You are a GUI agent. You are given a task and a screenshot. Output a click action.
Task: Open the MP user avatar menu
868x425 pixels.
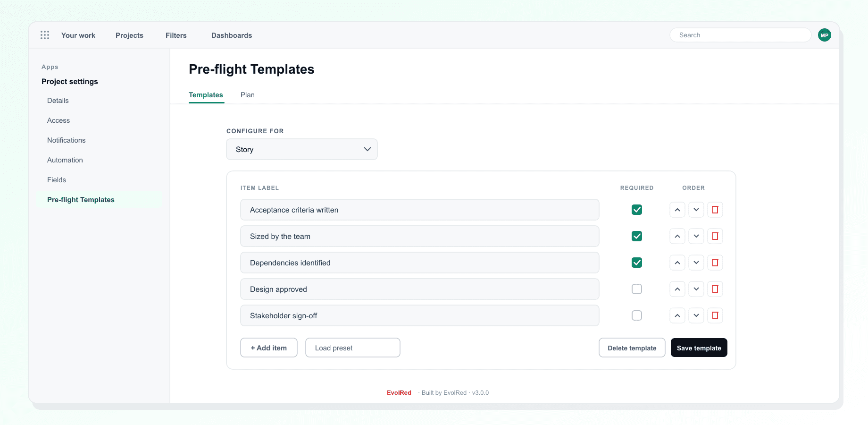point(825,35)
